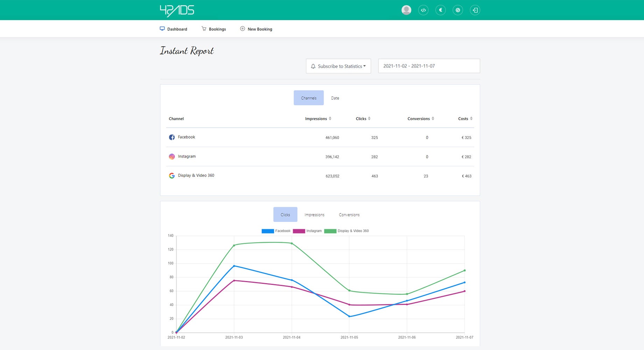Click the Facebook legend label
This screenshot has width=644, height=350.
coord(283,231)
